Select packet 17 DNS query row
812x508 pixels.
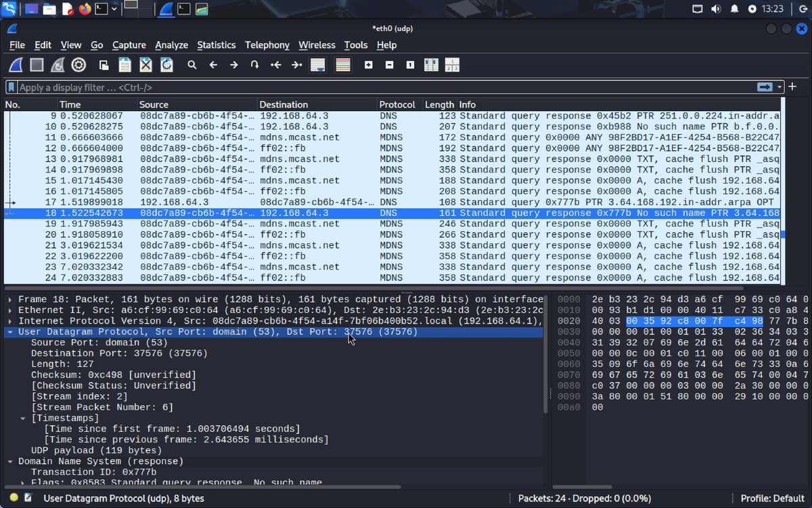392,202
